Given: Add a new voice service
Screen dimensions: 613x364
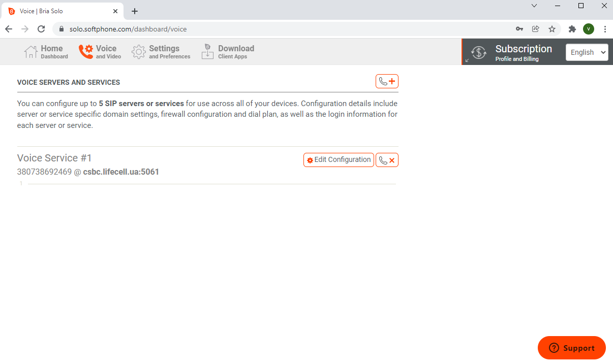Looking at the screenshot, I should (387, 81).
